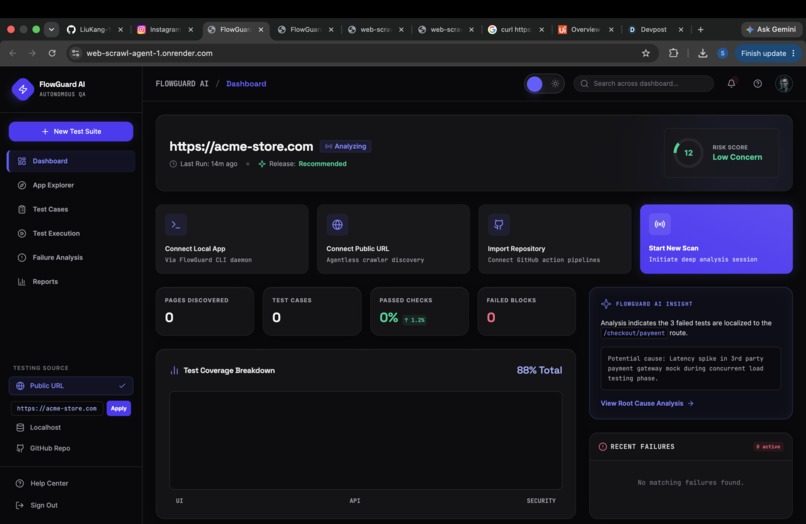Open Import Repository card

click(555, 239)
